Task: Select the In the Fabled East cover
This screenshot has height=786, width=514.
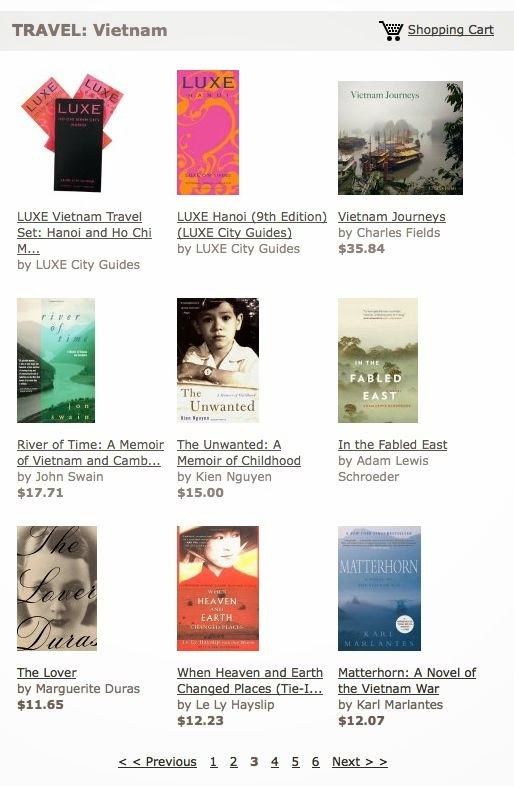Action: (378, 360)
